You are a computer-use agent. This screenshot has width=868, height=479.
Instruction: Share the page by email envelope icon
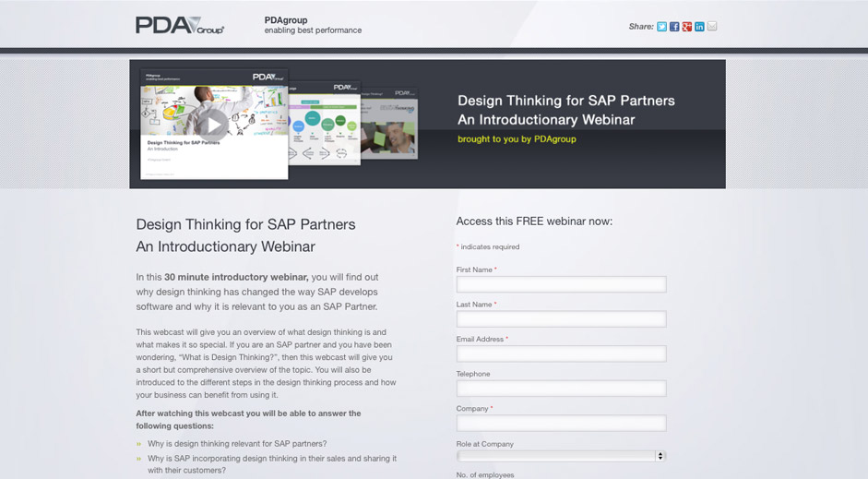pos(712,26)
